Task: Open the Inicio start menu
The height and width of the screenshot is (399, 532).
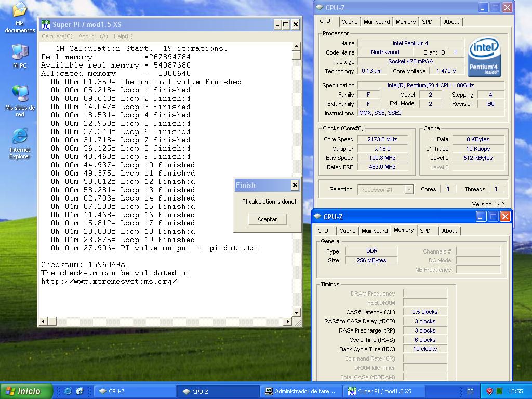Action: pyautogui.click(x=26, y=391)
